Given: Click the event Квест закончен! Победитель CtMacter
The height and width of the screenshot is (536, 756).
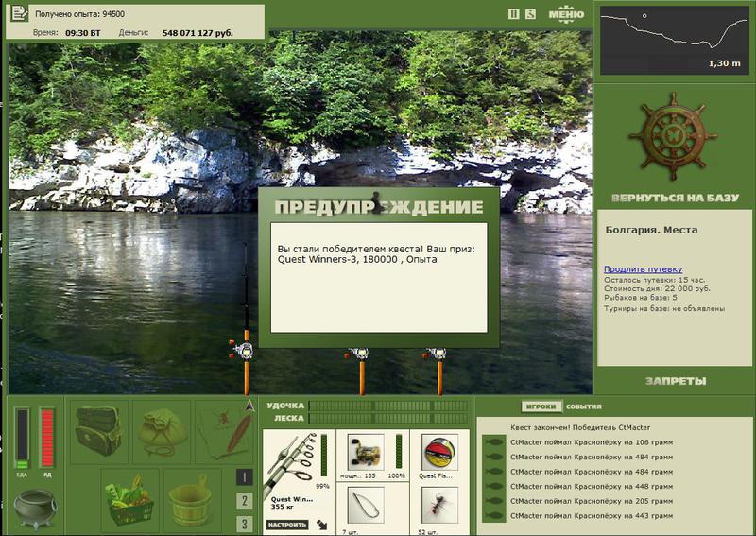Looking at the screenshot, I should (580, 427).
